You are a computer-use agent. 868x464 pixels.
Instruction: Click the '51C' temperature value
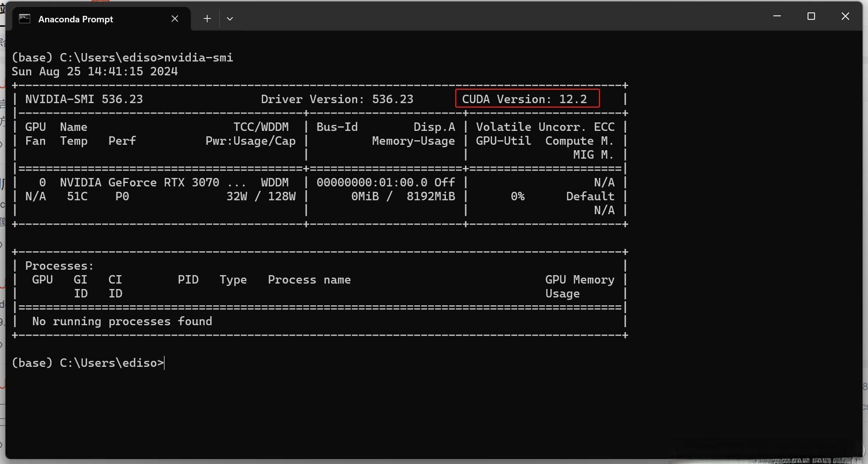77,196
